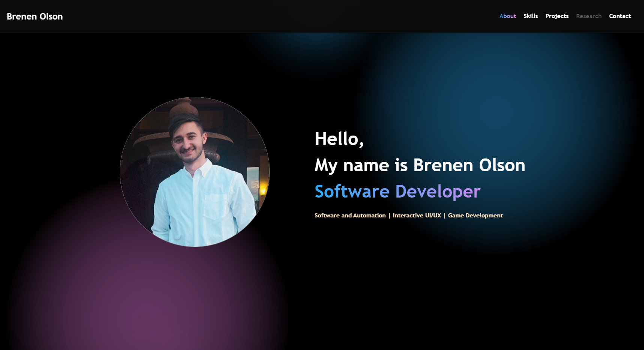Click the circular profile photo

click(x=195, y=172)
